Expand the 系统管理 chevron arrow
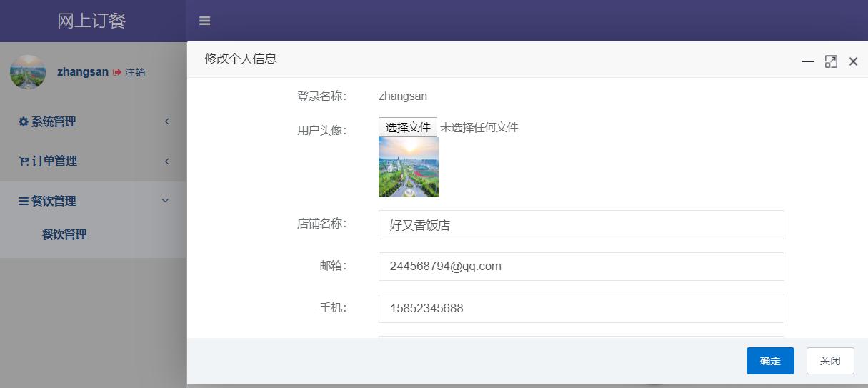The height and width of the screenshot is (388, 868). click(x=166, y=121)
